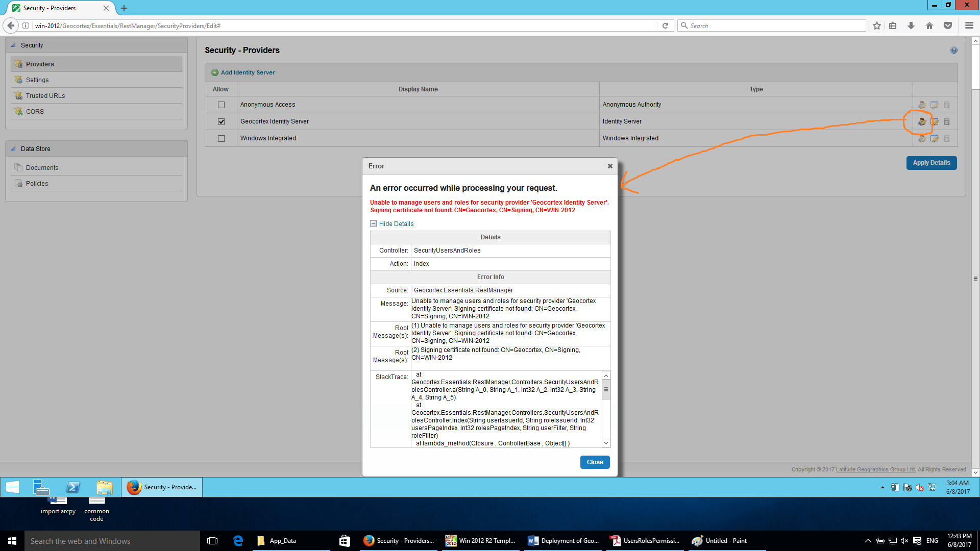Edit the Anonymous Access provider
The height and width of the screenshot is (551, 980).
934,105
